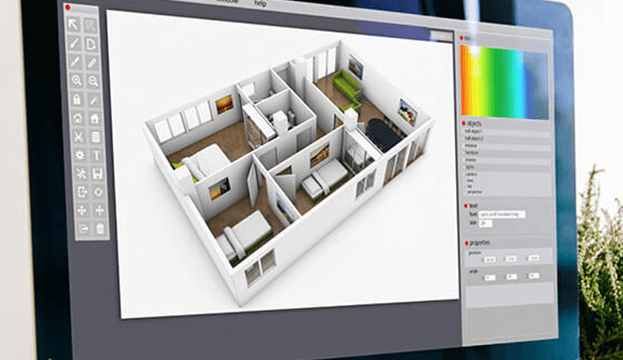623x360 pixels.
Task: Open the gear settings tool
Action: (79, 155)
